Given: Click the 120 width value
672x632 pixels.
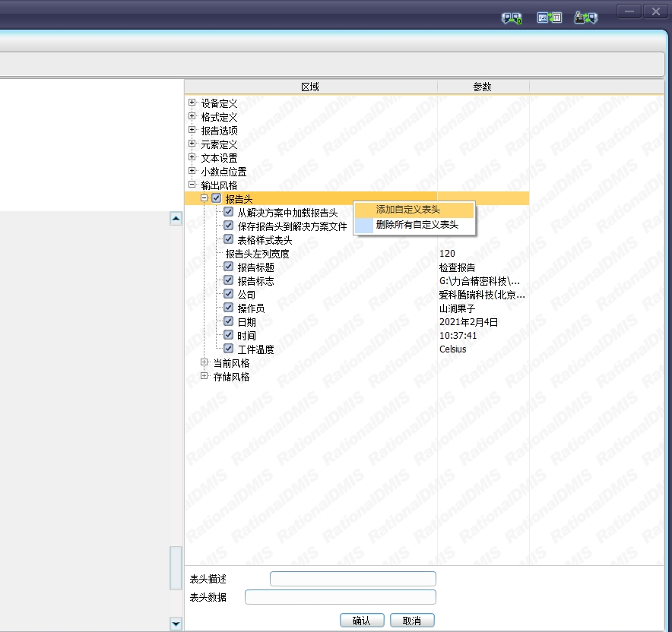Looking at the screenshot, I should (447, 254).
